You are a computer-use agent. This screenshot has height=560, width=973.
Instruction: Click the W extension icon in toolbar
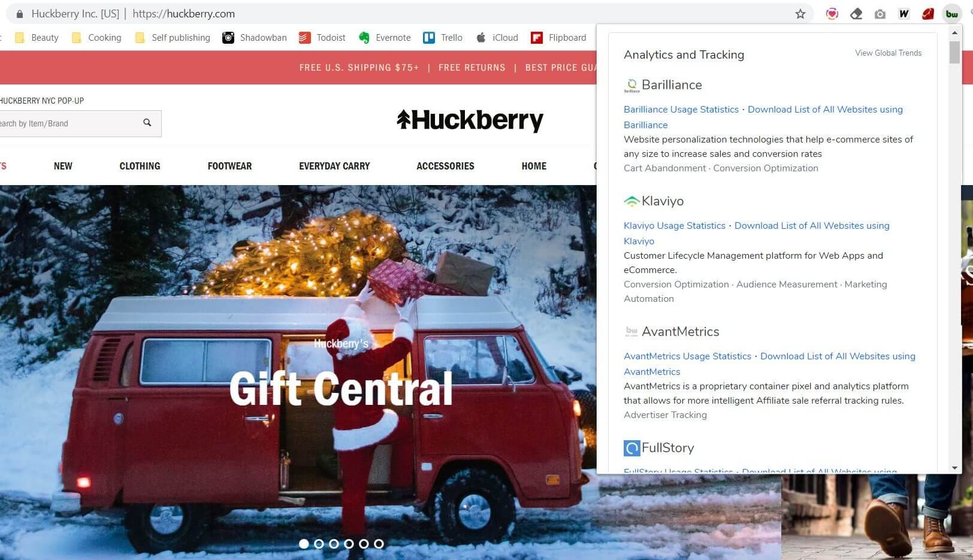coord(903,14)
